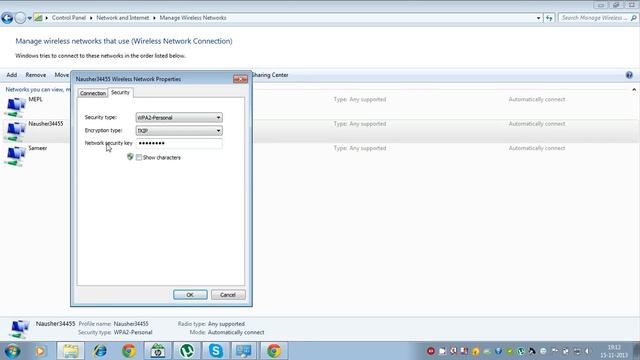This screenshot has height=360, width=640.
Task: Confirm the dialog with OK
Action: click(190, 295)
